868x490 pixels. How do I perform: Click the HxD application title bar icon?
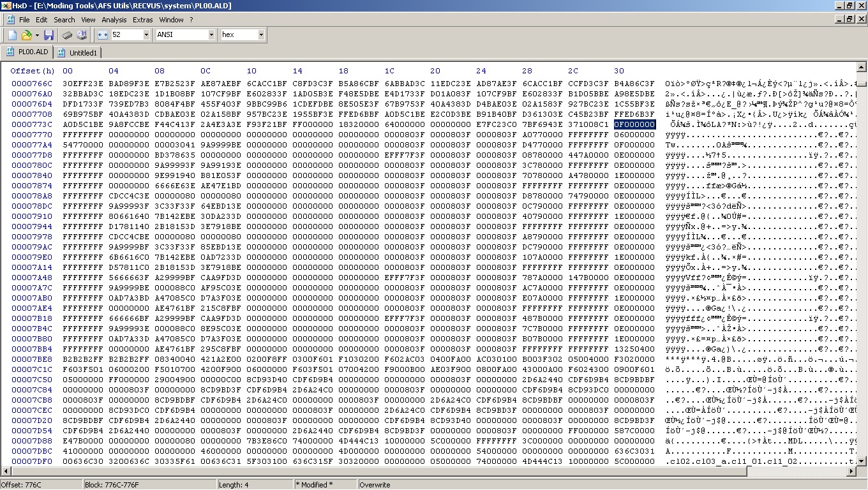click(6, 6)
